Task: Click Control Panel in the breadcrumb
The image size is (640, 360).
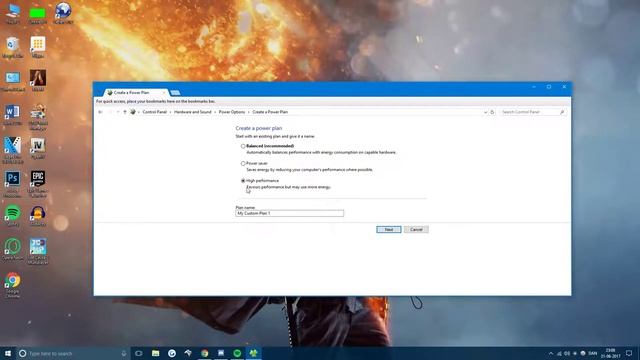Action: point(155,112)
